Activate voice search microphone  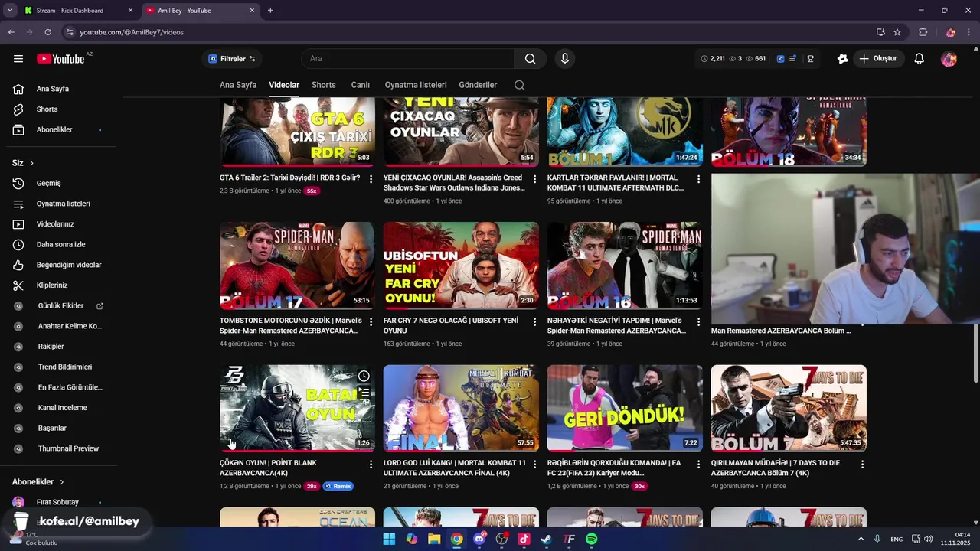point(565,59)
